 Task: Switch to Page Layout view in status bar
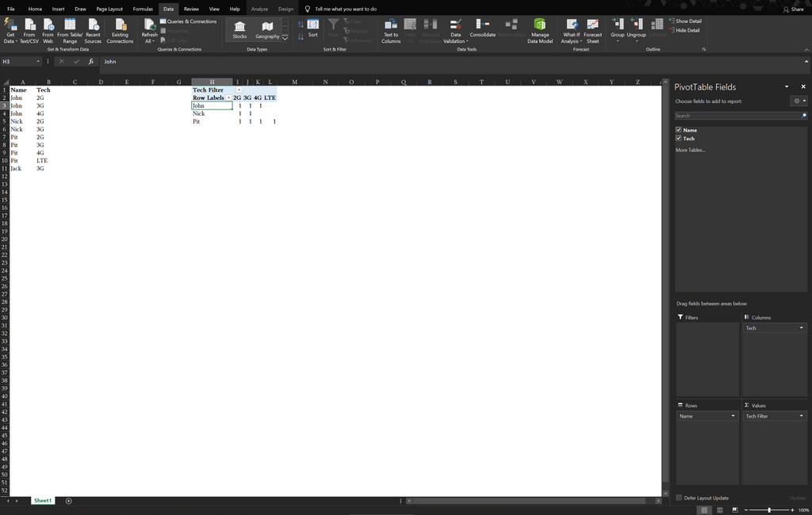click(720, 509)
